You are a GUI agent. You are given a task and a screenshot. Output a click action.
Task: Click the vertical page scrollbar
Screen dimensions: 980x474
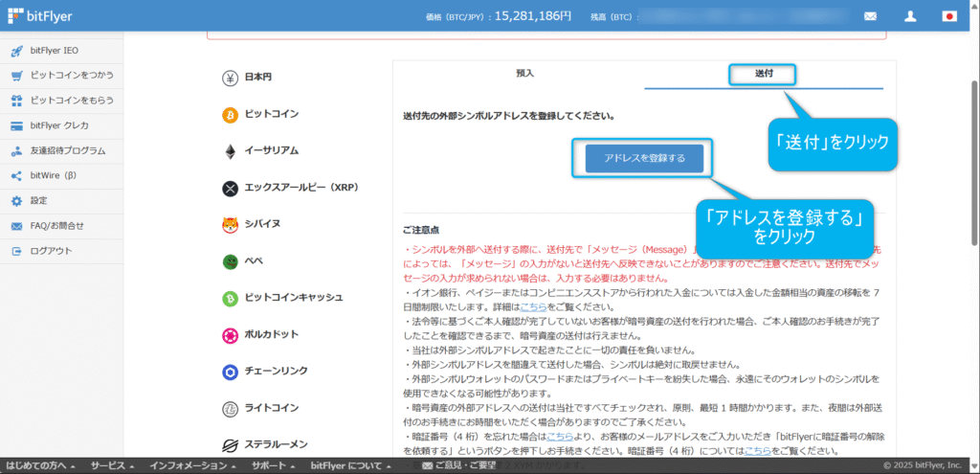click(x=974, y=163)
